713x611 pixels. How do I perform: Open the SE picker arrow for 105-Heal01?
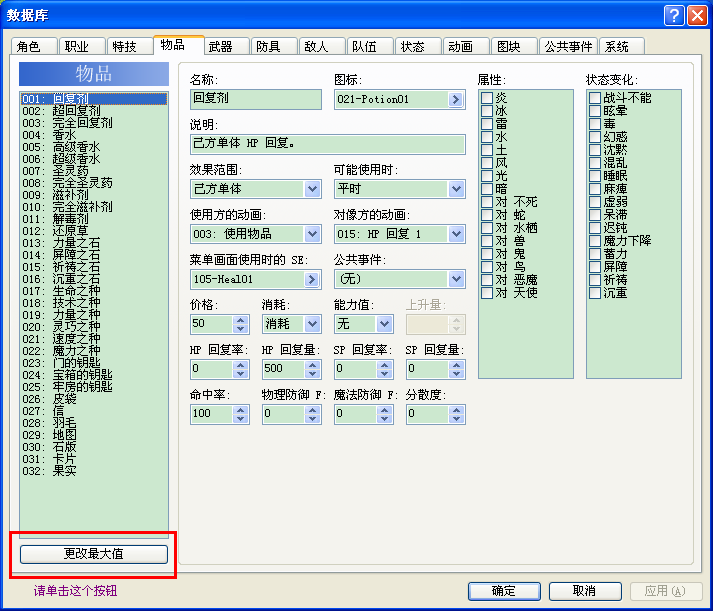coord(312,279)
